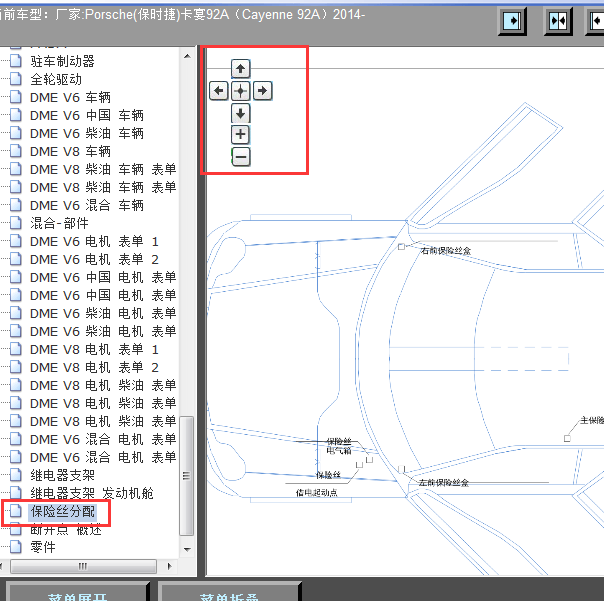Zoom in using the plus button
This screenshot has width=604, height=601.
click(x=240, y=134)
